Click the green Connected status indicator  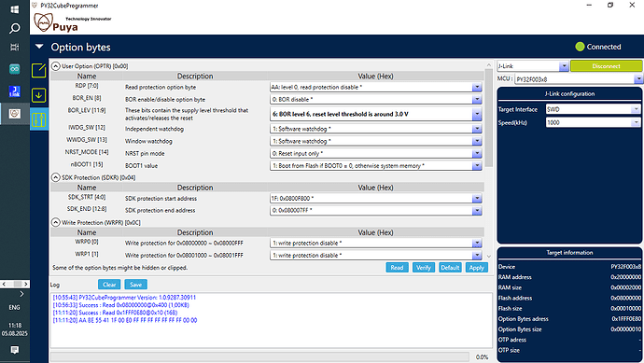click(x=580, y=47)
